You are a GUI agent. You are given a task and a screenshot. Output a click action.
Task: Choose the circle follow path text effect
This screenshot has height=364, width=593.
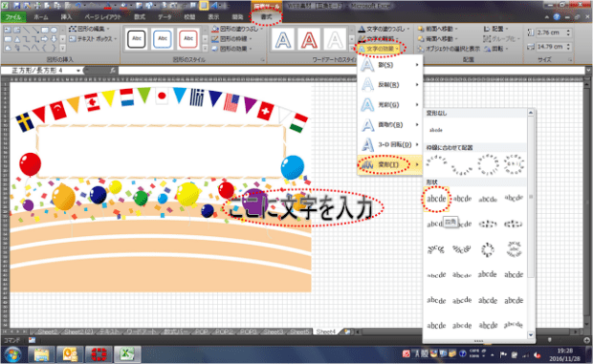click(488, 164)
